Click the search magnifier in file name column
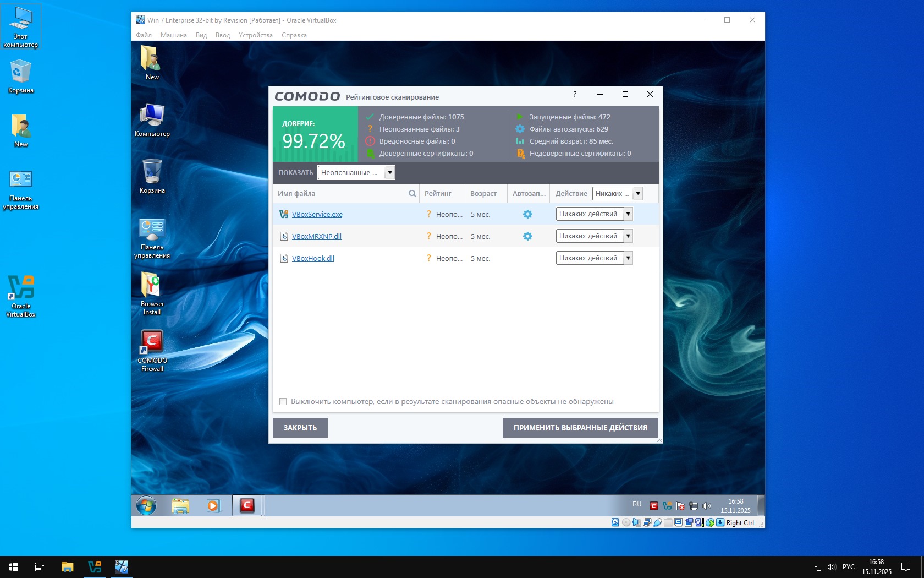Viewport: 924px width, 578px height. (x=412, y=193)
